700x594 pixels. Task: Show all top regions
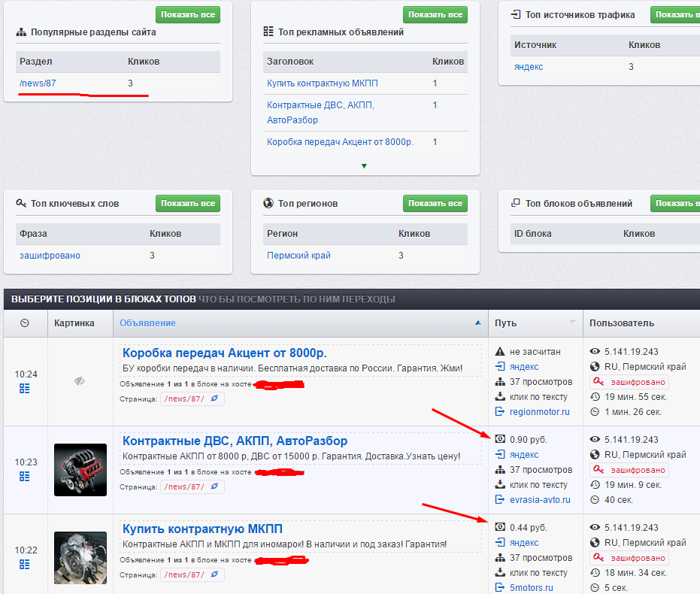pyautogui.click(x=435, y=203)
